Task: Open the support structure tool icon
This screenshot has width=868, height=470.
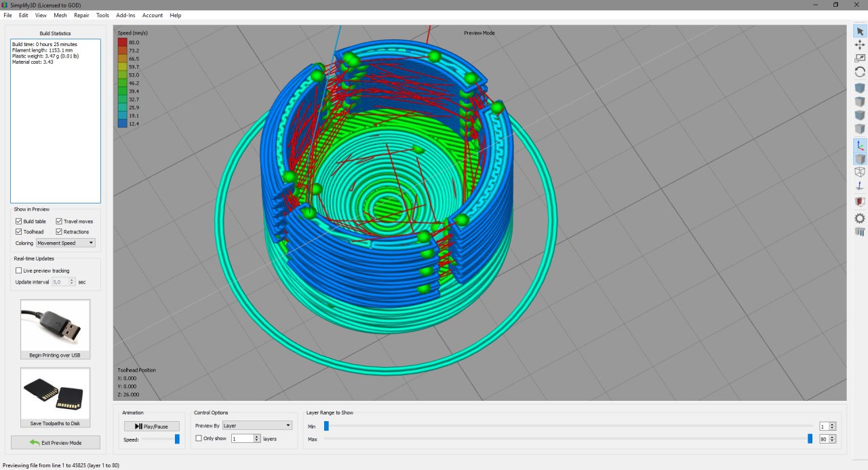Action: pos(860,232)
